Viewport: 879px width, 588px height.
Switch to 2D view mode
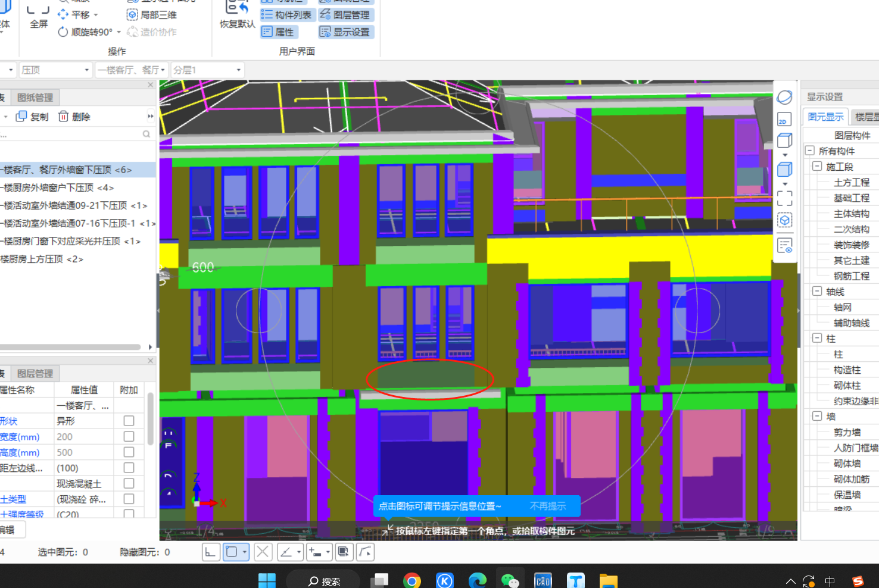(x=784, y=120)
